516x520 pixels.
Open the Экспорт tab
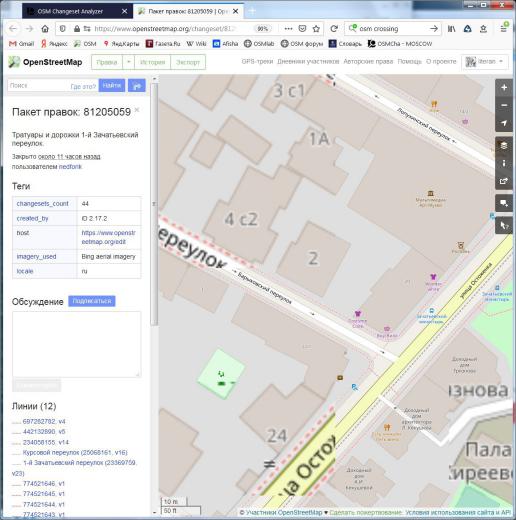(x=188, y=62)
